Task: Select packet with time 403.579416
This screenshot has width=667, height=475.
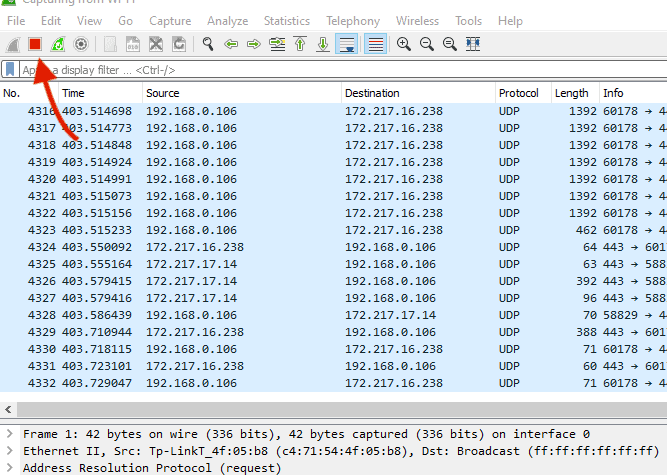Action: 334,298
